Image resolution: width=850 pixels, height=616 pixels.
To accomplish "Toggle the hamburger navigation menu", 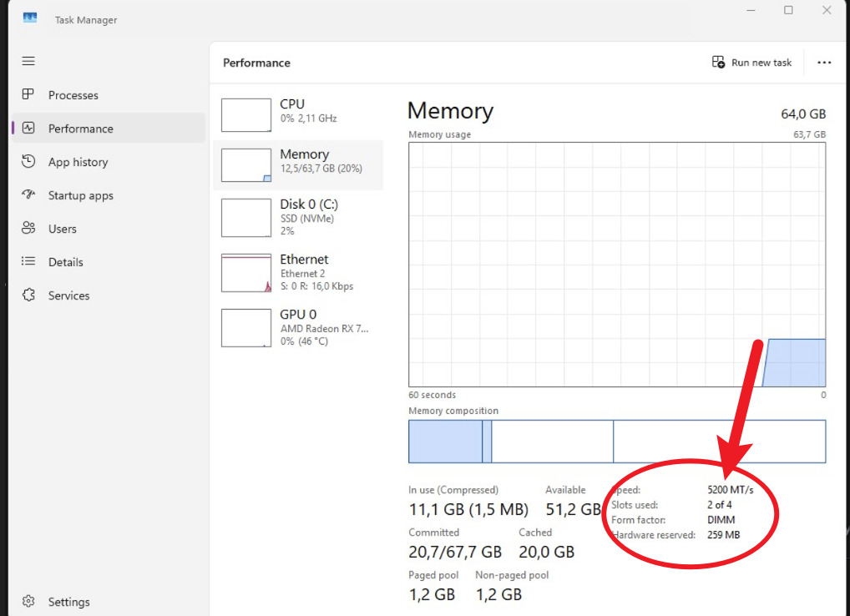I will click(x=28, y=61).
